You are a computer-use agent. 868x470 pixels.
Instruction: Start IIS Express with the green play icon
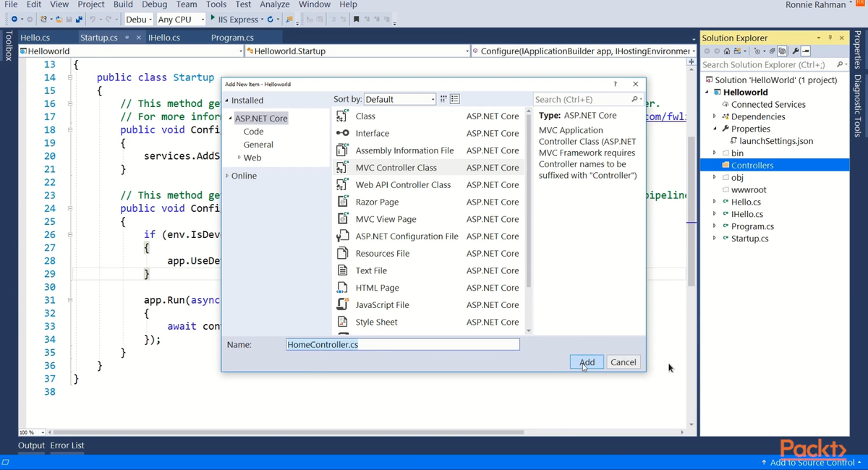pyautogui.click(x=213, y=18)
